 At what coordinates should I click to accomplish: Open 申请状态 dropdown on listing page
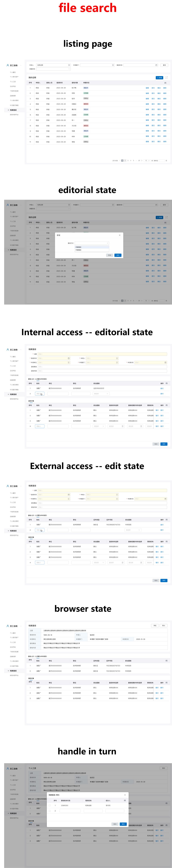pyautogui.click(x=53, y=69)
